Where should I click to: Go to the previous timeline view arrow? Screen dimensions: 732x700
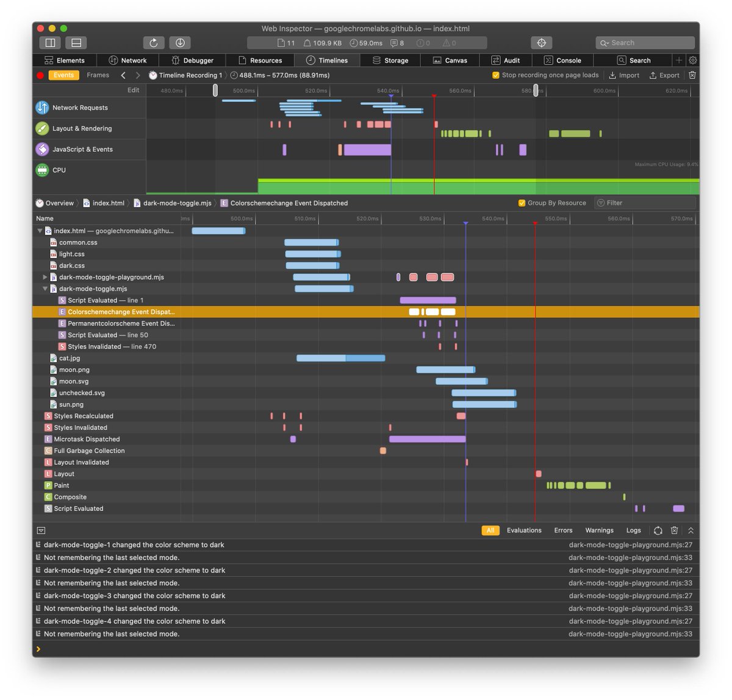tap(123, 76)
